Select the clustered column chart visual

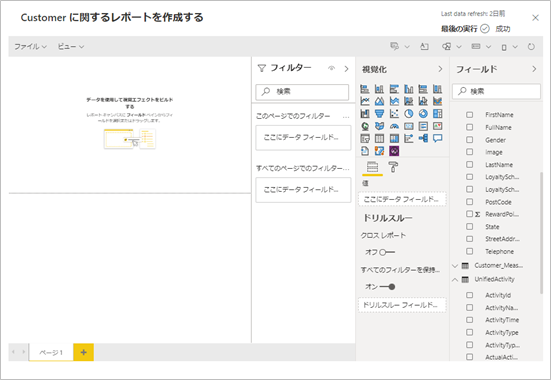pyautogui.click(x=409, y=89)
